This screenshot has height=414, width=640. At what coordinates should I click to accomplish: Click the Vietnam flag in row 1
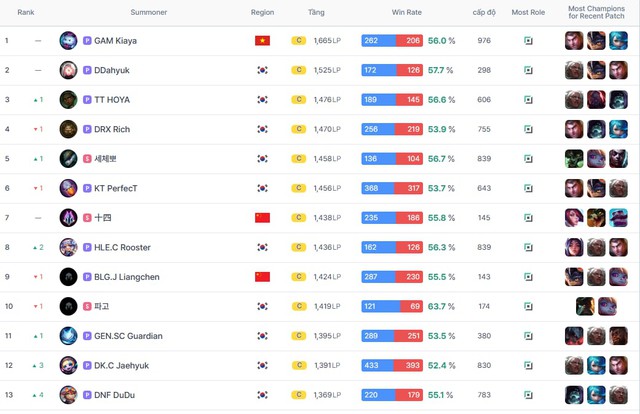262,41
